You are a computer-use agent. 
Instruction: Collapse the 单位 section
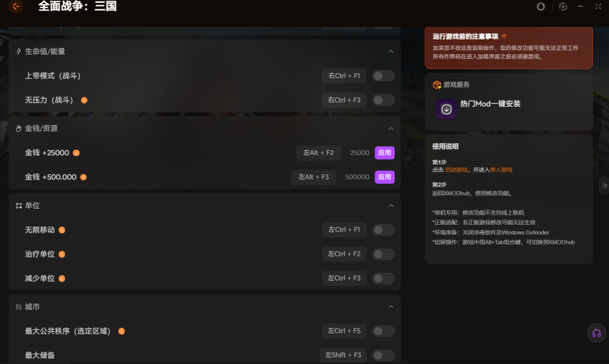(391, 206)
